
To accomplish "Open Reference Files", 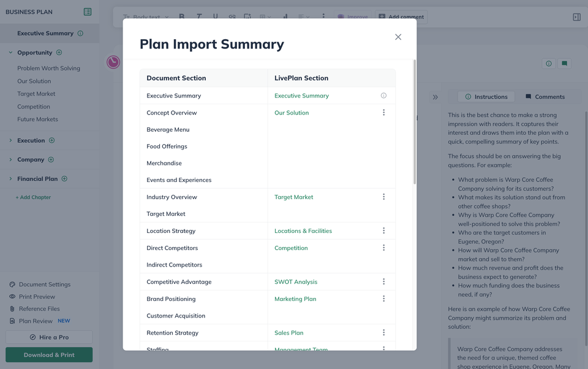I will tap(34, 308).
